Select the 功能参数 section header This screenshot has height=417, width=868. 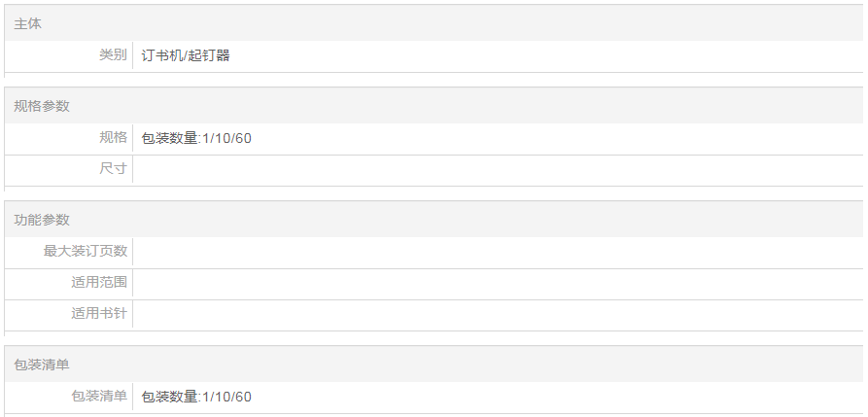click(x=42, y=219)
